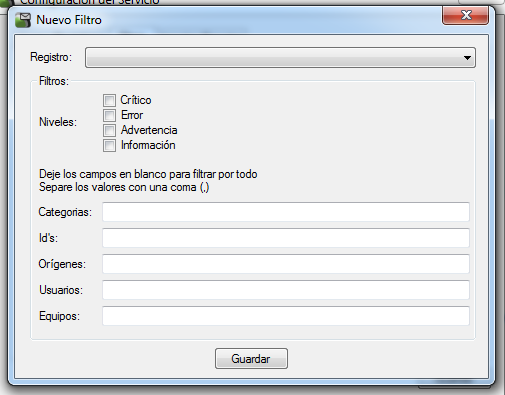The image size is (505, 395).
Task: Click into the Id's text field
Action: click(286, 238)
